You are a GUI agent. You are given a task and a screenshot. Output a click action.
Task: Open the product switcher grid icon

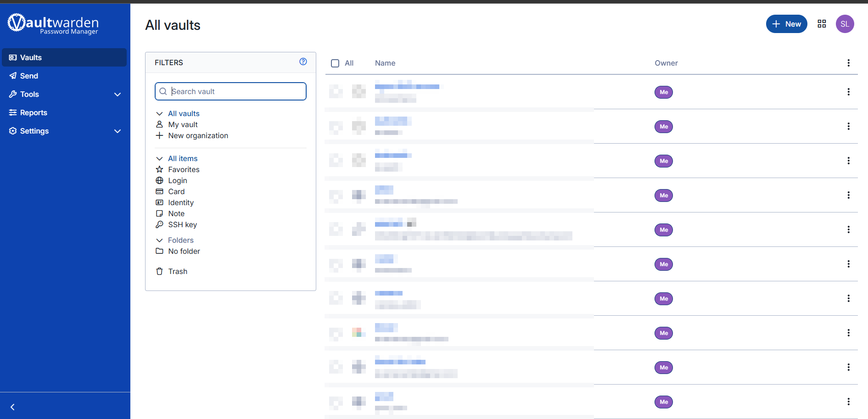coord(822,24)
